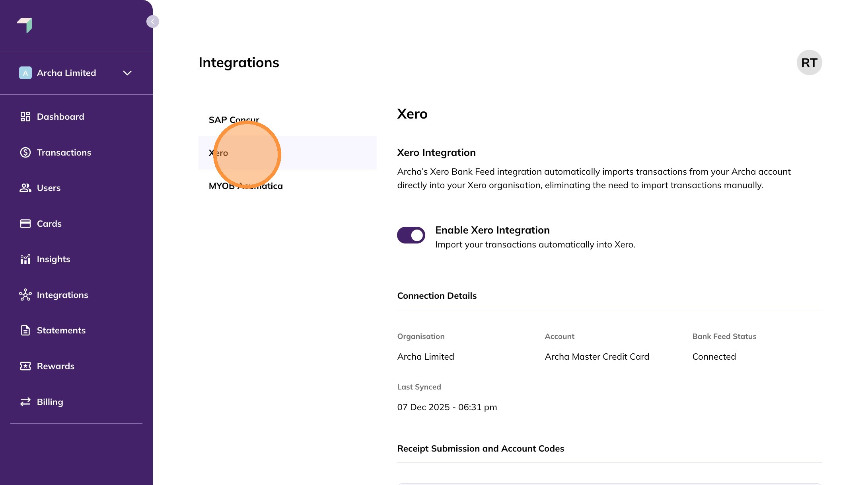
Task: Click the Rewards star icon
Action: click(25, 366)
